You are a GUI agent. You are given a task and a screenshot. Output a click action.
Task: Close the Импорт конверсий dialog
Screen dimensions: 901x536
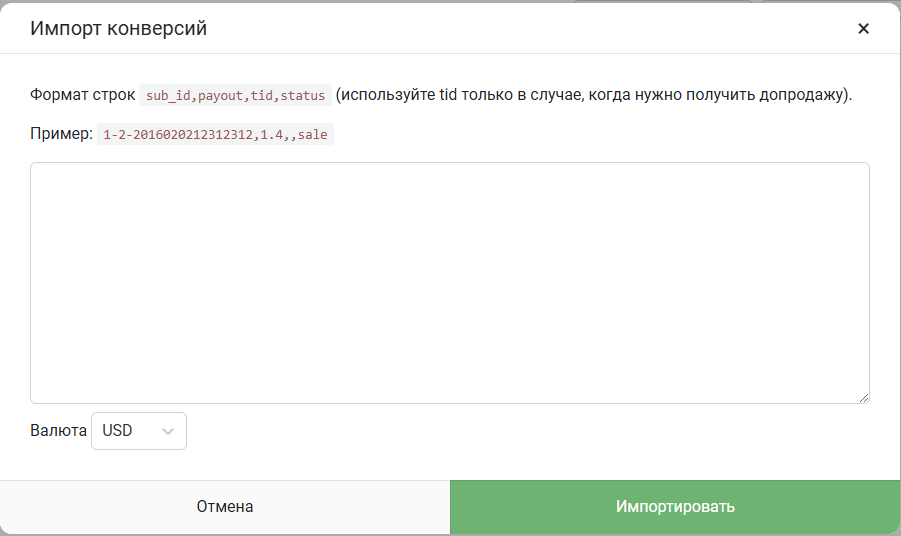(863, 28)
